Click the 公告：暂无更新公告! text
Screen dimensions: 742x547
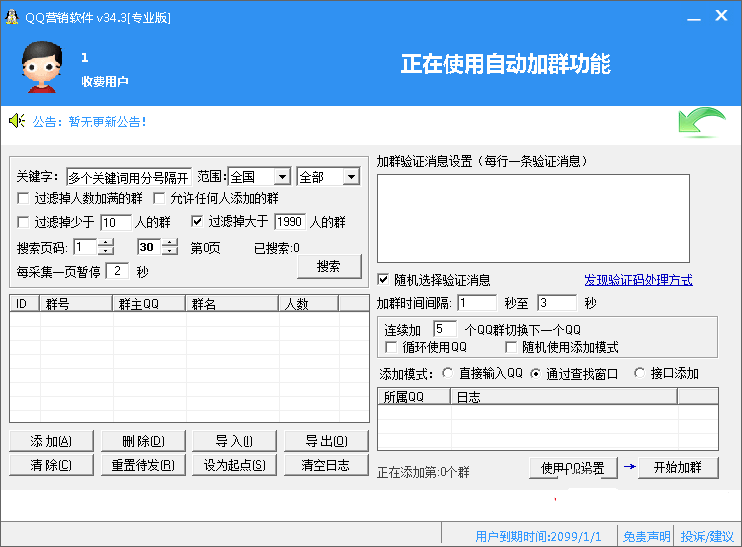[89, 122]
